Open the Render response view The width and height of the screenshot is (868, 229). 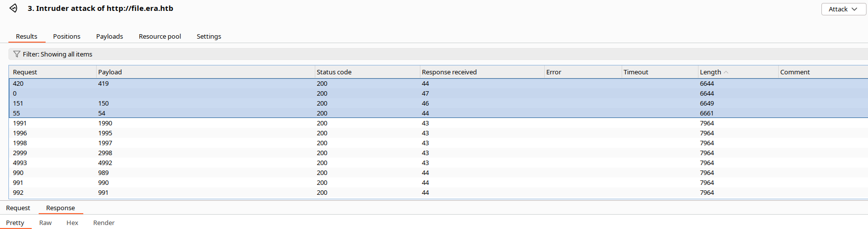coord(104,223)
